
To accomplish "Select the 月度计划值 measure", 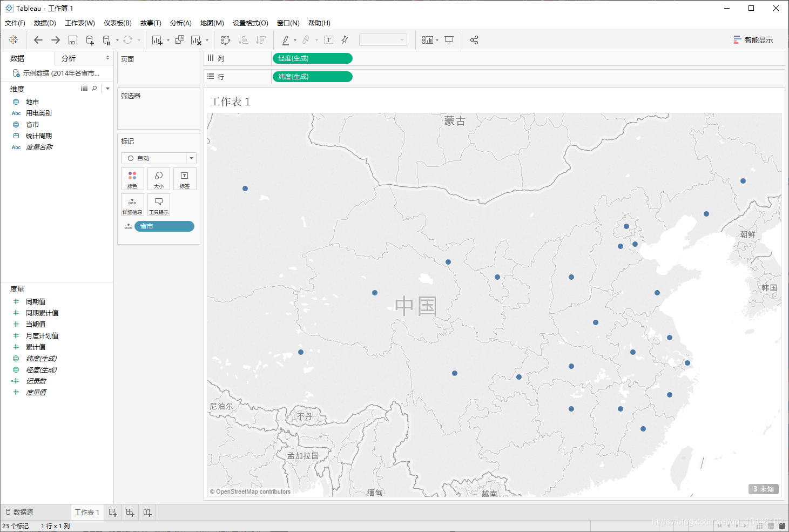I will [42, 336].
